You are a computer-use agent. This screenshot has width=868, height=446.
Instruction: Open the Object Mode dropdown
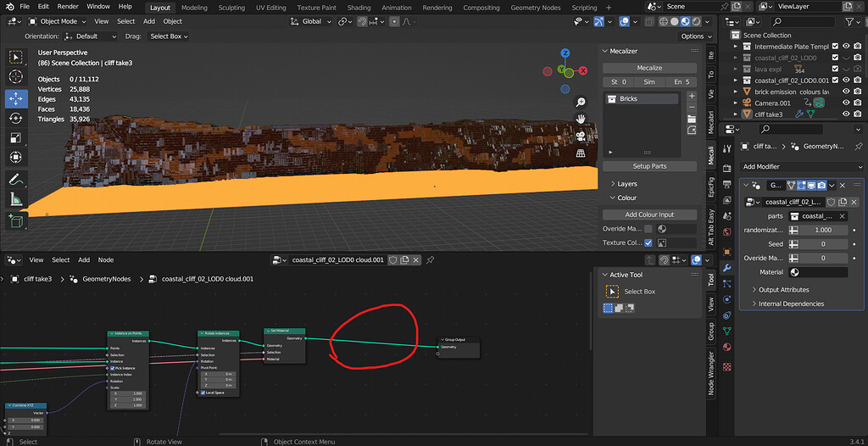tap(58, 21)
